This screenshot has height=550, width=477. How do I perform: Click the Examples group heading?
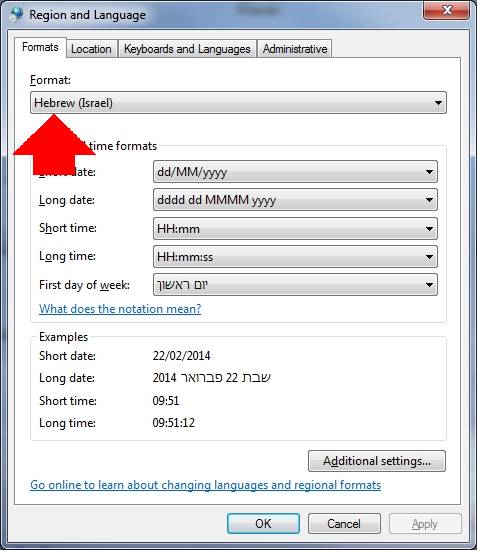tap(63, 337)
